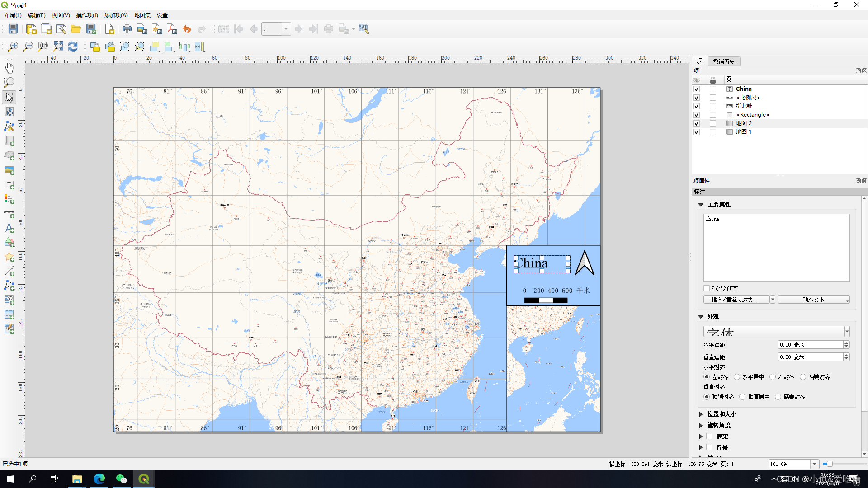Image resolution: width=868 pixels, height=488 pixels.
Task: Zoom in on the layout
Action: pos(13,47)
